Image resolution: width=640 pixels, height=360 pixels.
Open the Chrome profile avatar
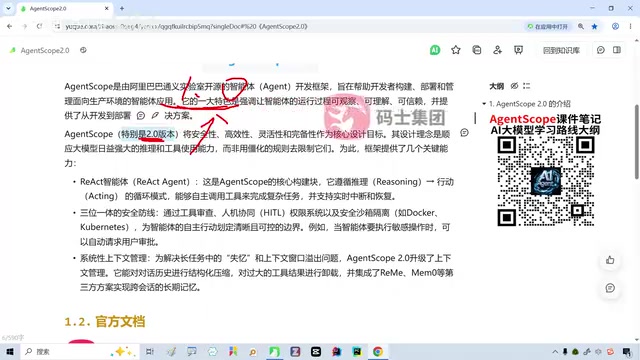click(616, 27)
